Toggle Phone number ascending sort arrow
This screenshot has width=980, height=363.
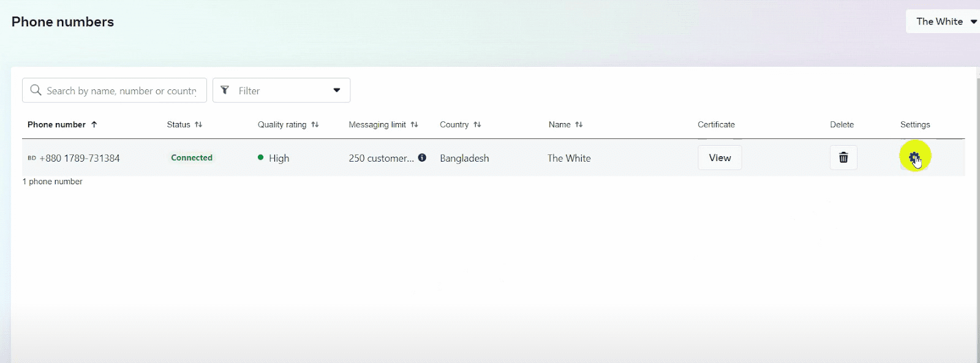pyautogui.click(x=94, y=124)
